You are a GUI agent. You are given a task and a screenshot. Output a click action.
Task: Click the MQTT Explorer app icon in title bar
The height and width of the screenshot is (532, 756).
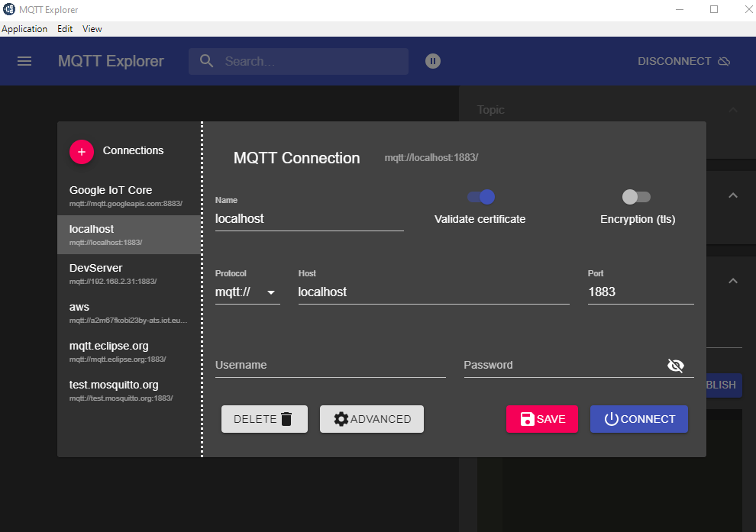[8, 10]
